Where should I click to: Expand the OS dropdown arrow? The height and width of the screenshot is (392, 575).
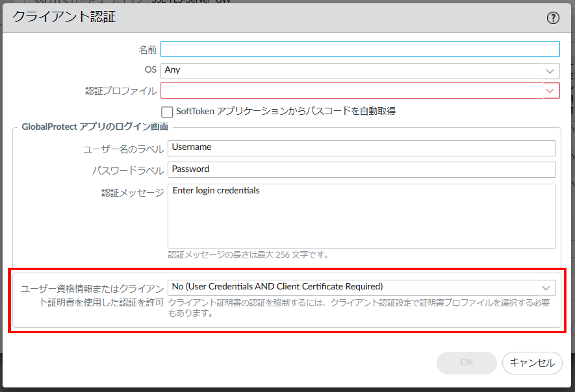[549, 71]
